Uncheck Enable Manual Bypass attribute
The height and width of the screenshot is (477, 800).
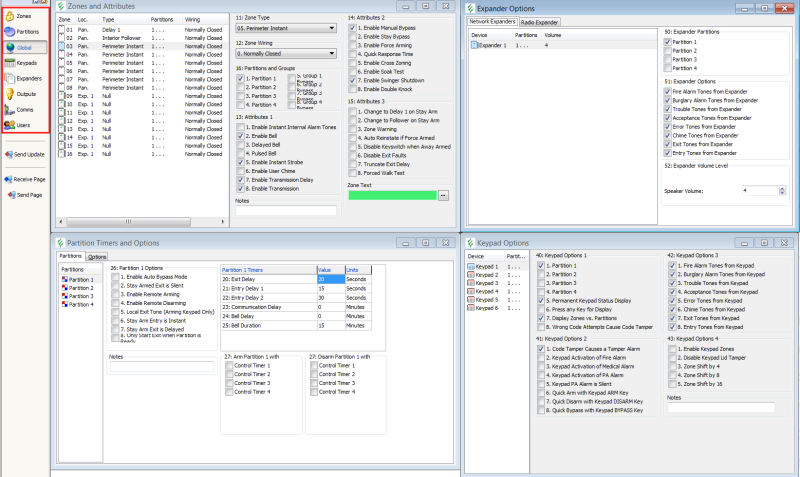click(x=353, y=28)
